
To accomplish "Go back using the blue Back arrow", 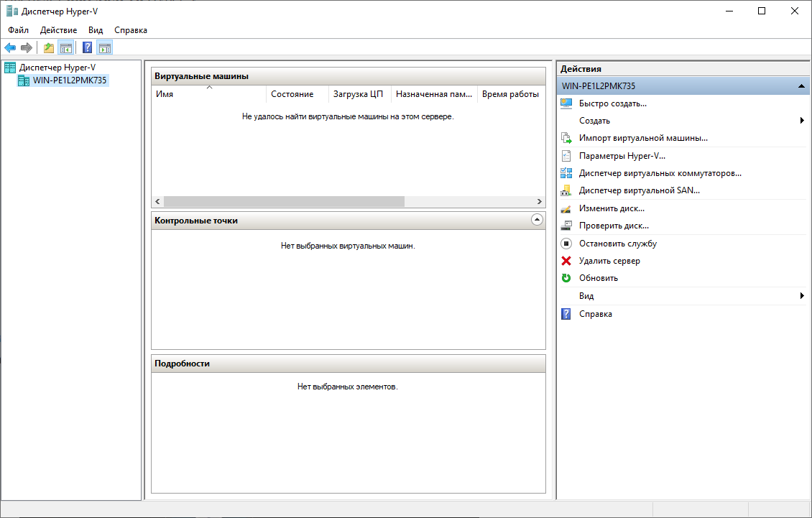I will 10,48.
